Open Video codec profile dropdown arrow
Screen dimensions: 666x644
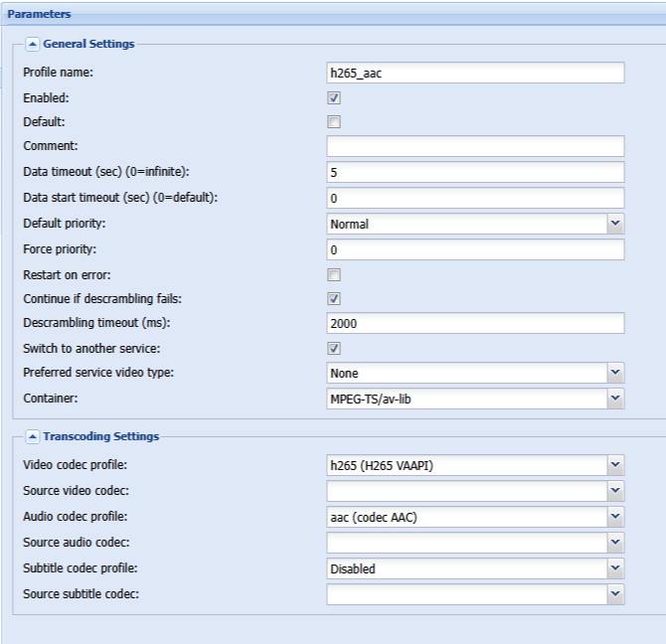pyautogui.click(x=615, y=465)
